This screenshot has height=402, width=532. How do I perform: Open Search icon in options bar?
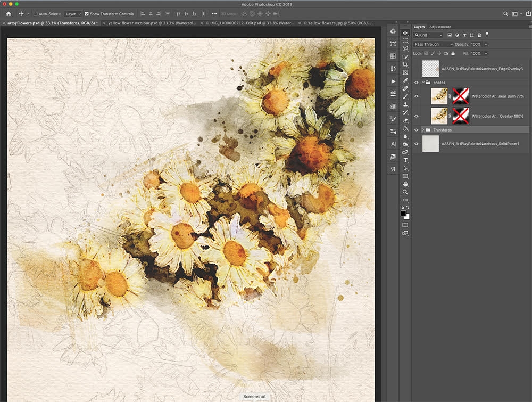505,14
